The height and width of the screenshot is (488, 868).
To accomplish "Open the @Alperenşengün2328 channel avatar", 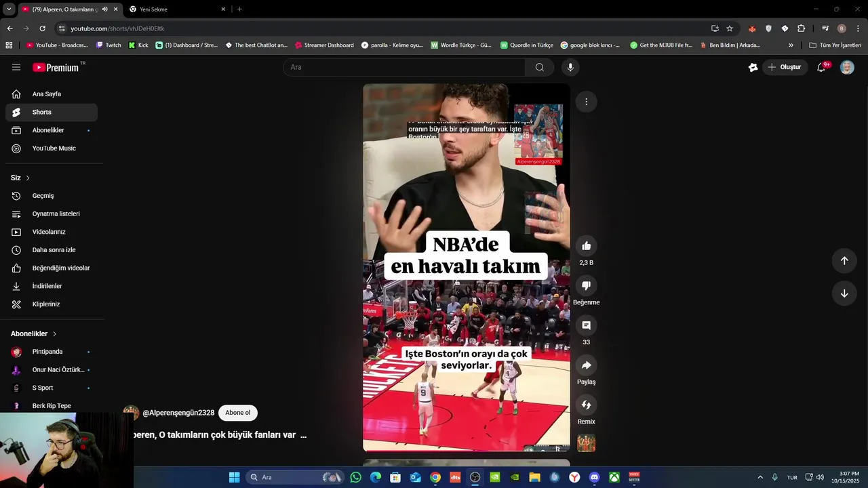I will click(131, 413).
